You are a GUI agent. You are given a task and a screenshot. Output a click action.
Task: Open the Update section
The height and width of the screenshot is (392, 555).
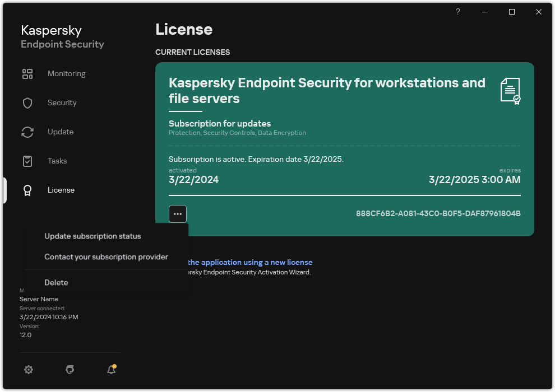[x=60, y=132]
